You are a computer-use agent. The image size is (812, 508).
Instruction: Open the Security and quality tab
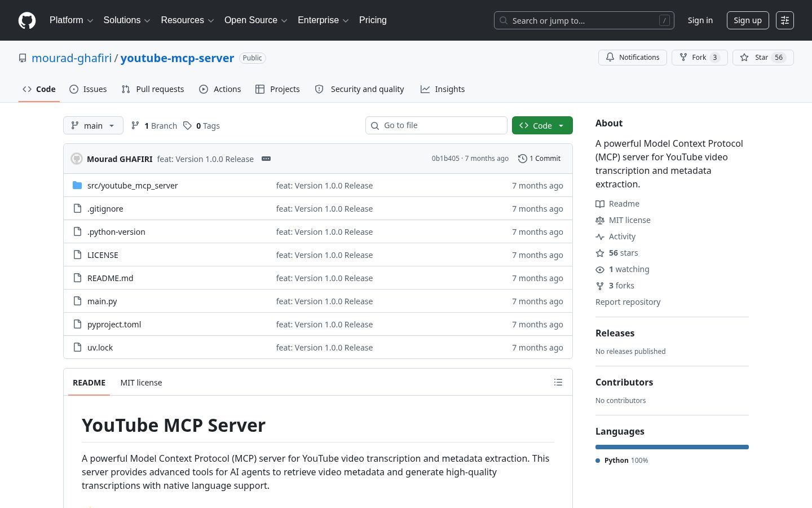(360, 89)
